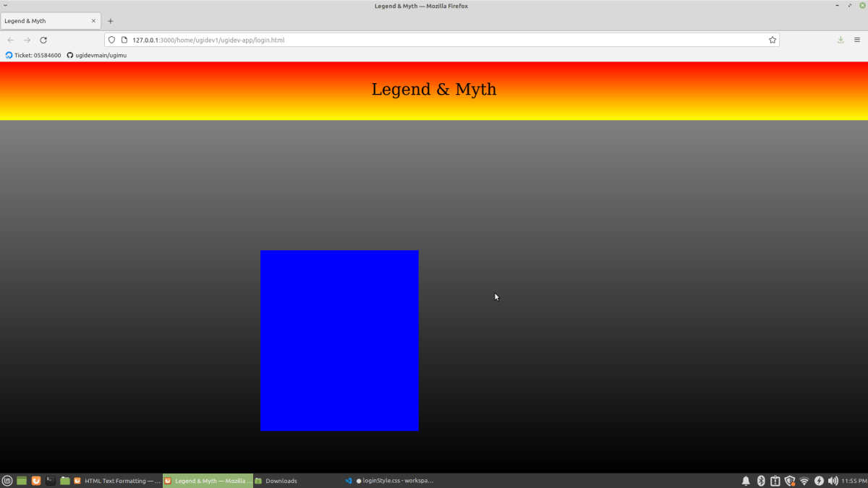Click the forward navigation arrow
The height and width of the screenshot is (488, 868).
[27, 40]
